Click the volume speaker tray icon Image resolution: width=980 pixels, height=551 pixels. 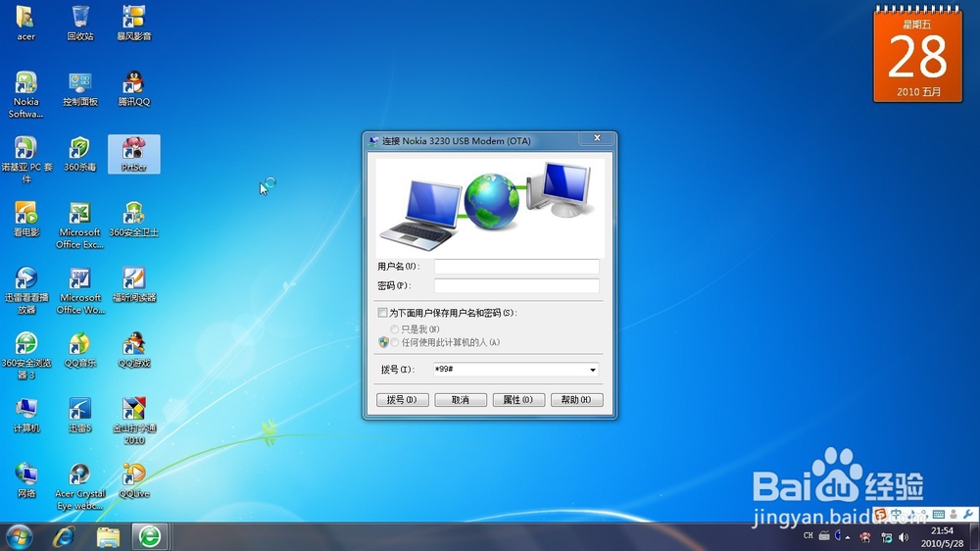coord(904,537)
